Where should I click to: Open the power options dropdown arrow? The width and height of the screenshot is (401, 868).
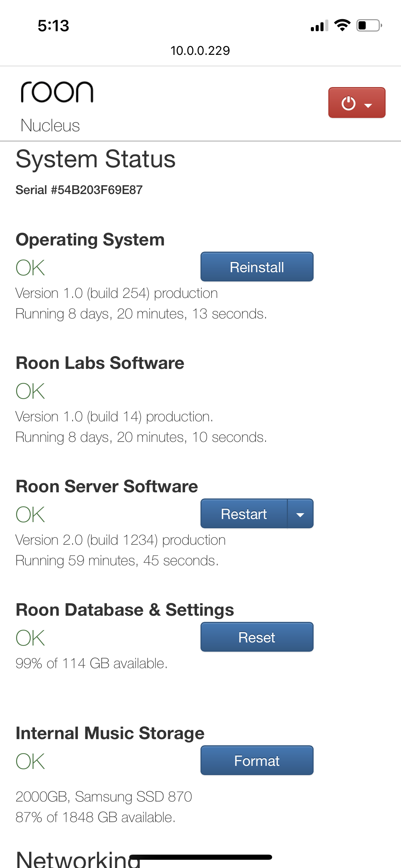[x=368, y=105]
